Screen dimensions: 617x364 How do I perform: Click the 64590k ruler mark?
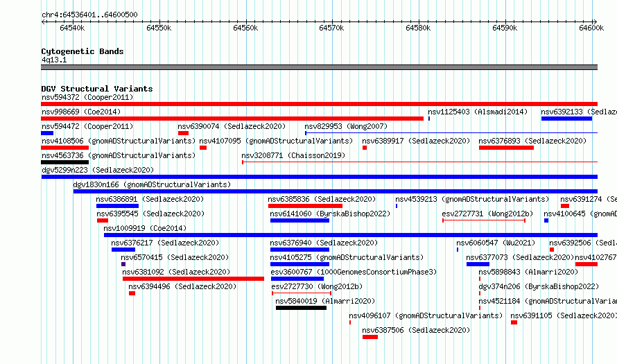(x=505, y=28)
